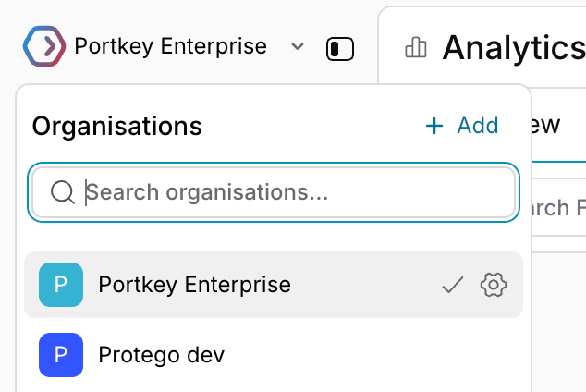This screenshot has width=586, height=392.
Task: Click the blank popup area below Protego dev
Action: 274,390
